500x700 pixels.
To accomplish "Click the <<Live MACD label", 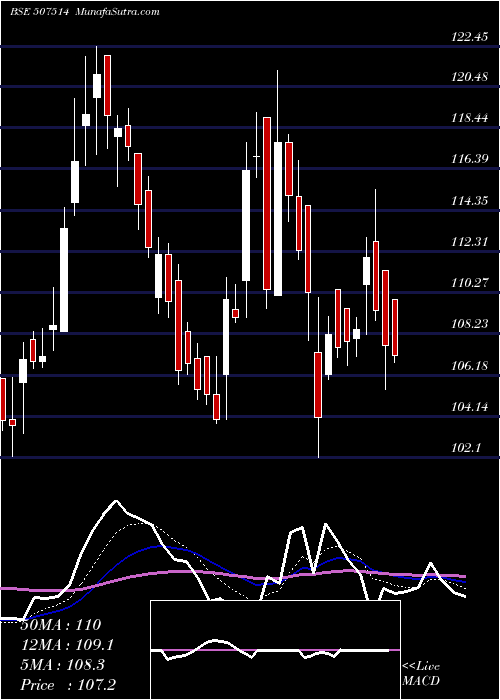I will click(421, 673).
